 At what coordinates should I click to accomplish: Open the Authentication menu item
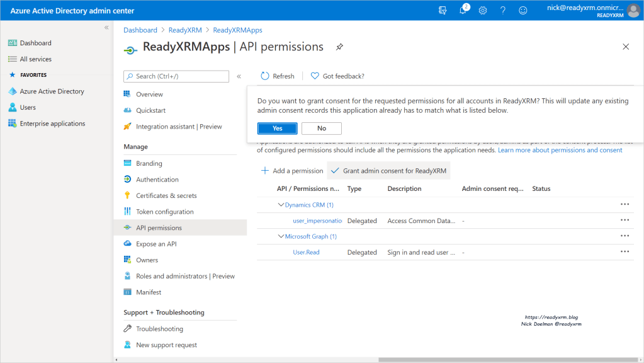coord(157,180)
